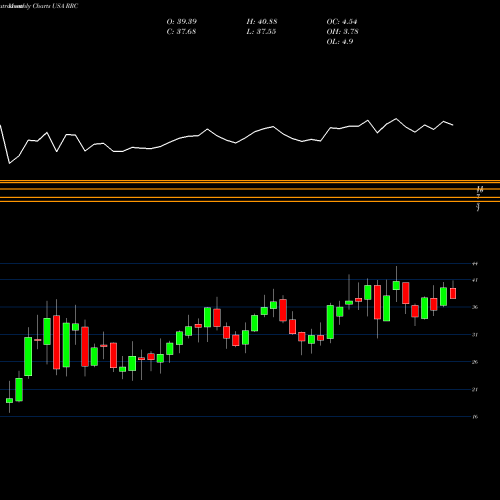Click the 'L: 37.55' low value
Screen dimensions: 500x500
[x=261, y=32]
